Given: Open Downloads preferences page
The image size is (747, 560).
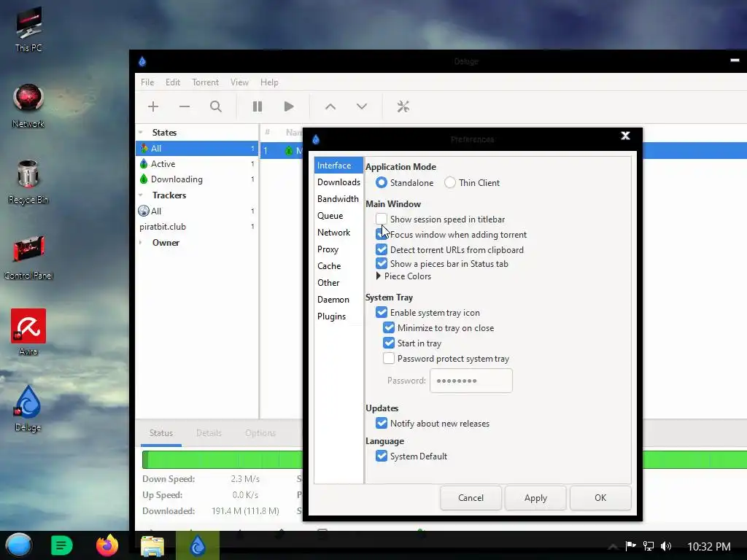Looking at the screenshot, I should 338,182.
